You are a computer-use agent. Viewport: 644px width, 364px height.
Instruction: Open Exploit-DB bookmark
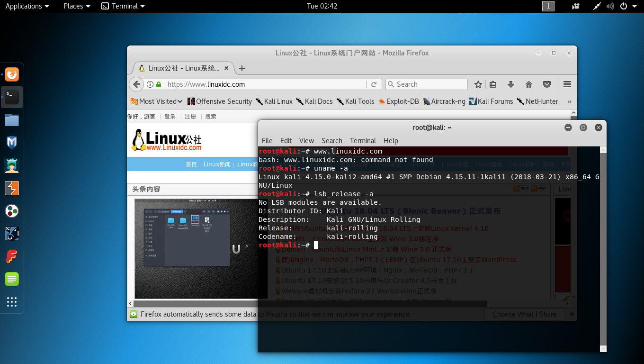coord(399,101)
